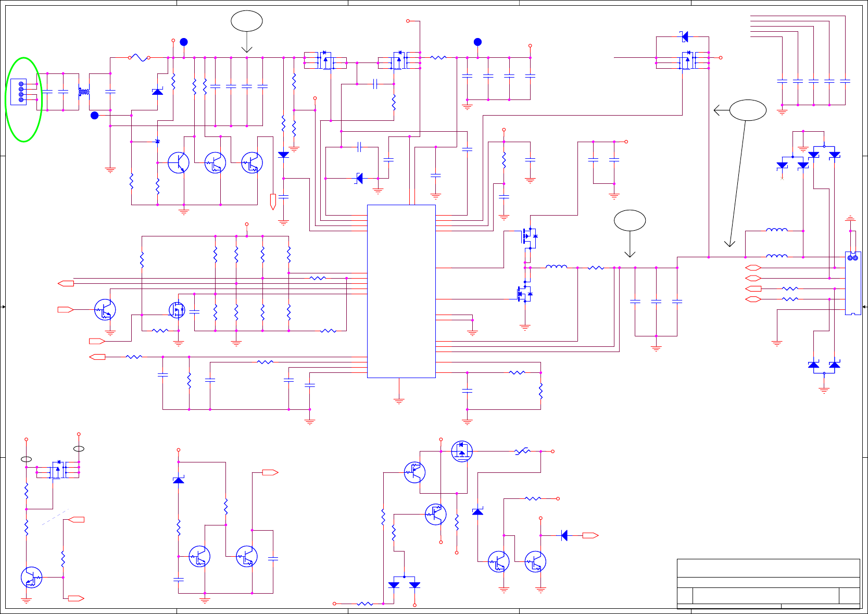
Task: Select the leftmost of the three transistors in a row
Action: tap(179, 162)
